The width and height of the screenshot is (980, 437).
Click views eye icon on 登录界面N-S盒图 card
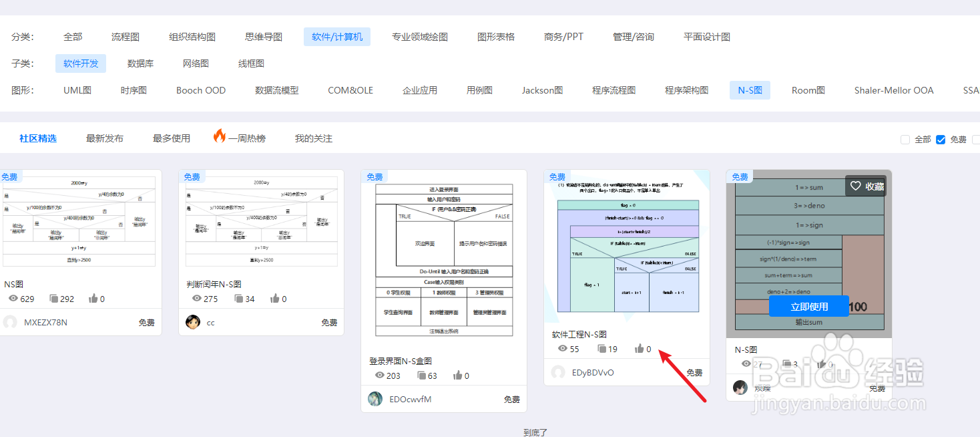[x=380, y=376]
